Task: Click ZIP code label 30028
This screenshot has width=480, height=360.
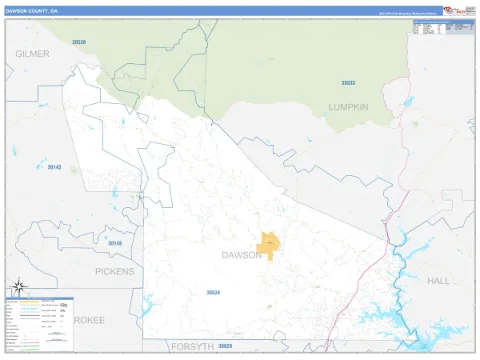Action: pos(225,346)
